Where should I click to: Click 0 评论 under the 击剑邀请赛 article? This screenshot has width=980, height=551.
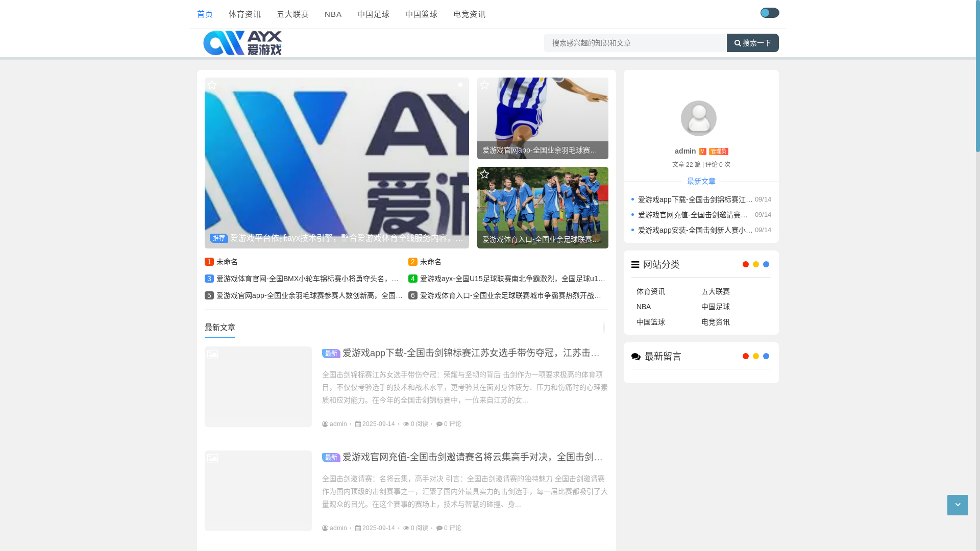[x=449, y=528]
